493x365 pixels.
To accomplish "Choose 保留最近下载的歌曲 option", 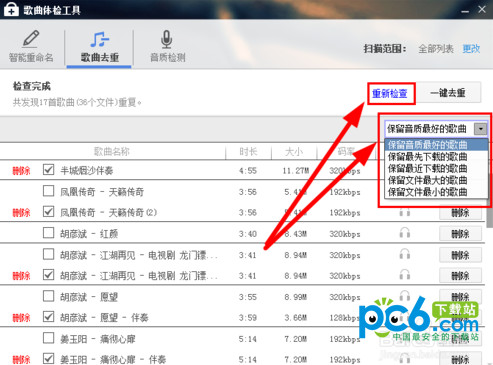I will pos(436,168).
